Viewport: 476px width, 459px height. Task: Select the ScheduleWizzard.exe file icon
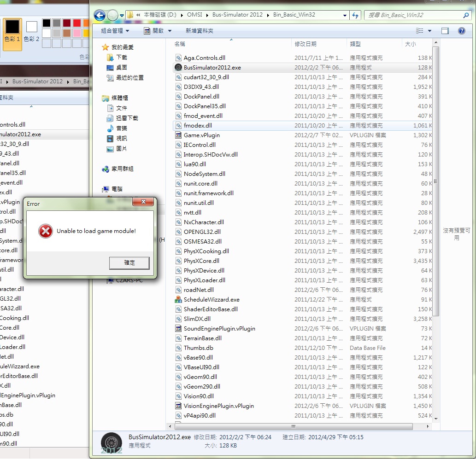pos(178,300)
